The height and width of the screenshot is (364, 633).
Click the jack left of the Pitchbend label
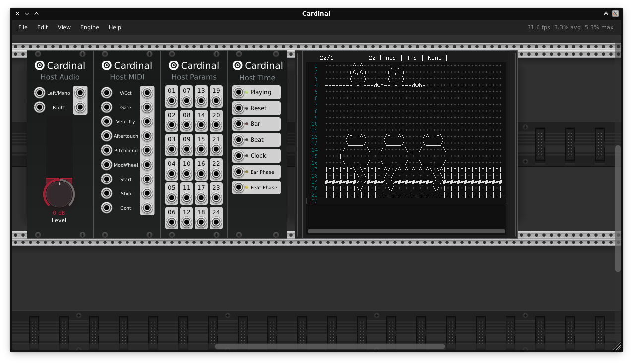[x=107, y=150]
